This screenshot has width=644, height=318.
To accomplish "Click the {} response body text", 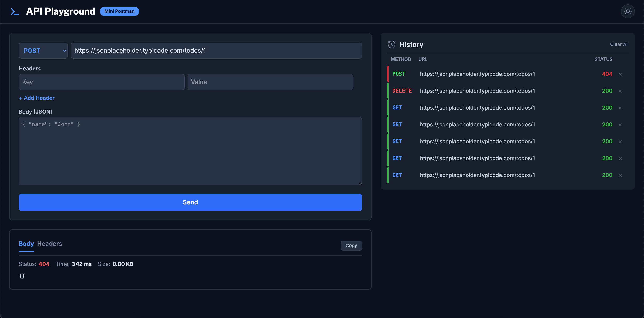I will pyautogui.click(x=22, y=276).
